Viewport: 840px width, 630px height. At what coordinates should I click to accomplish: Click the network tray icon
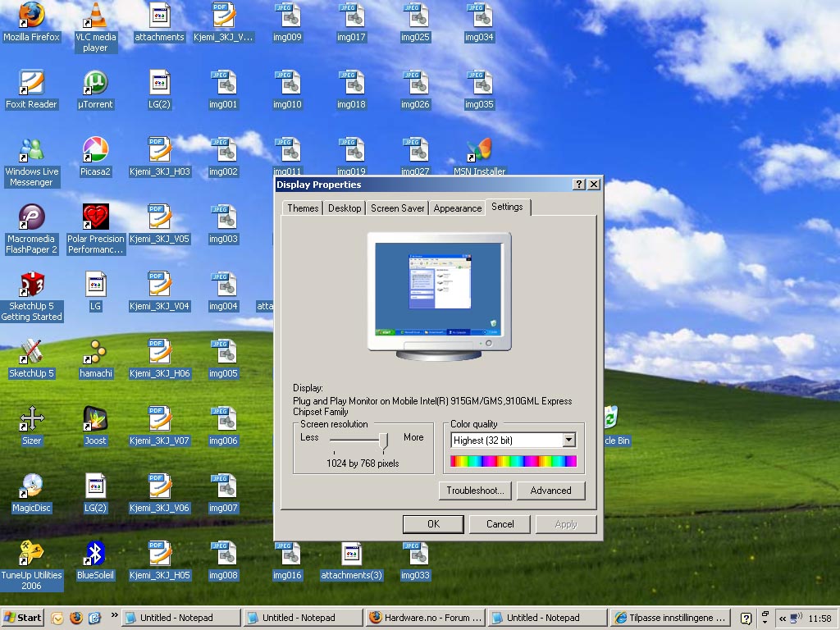(x=796, y=619)
